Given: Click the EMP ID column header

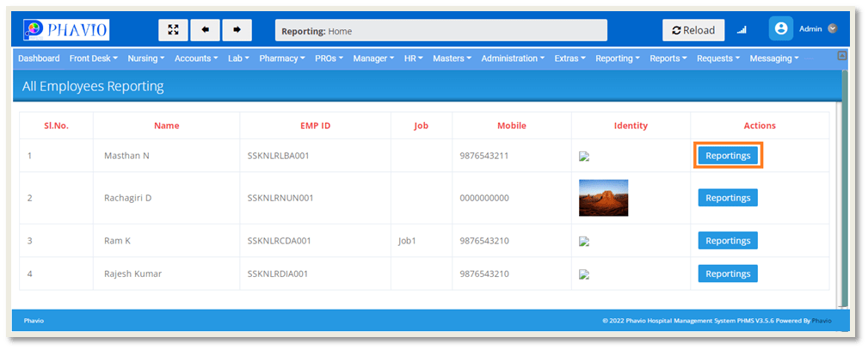Looking at the screenshot, I should pos(315,126).
